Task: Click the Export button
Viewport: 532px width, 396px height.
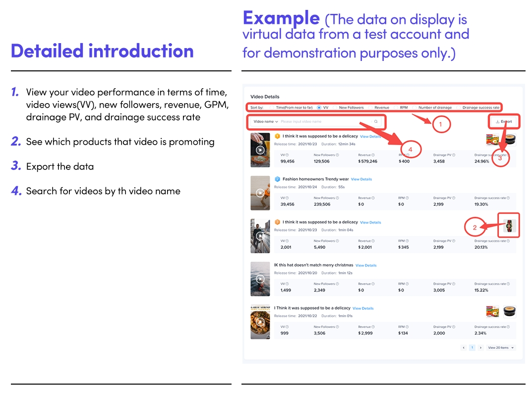Action: click(504, 121)
